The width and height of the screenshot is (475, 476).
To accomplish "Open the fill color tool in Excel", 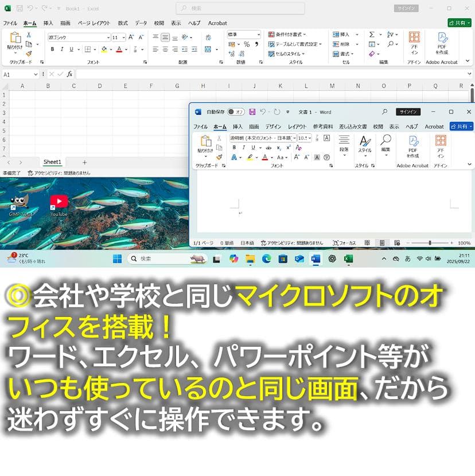I will coord(104,49).
